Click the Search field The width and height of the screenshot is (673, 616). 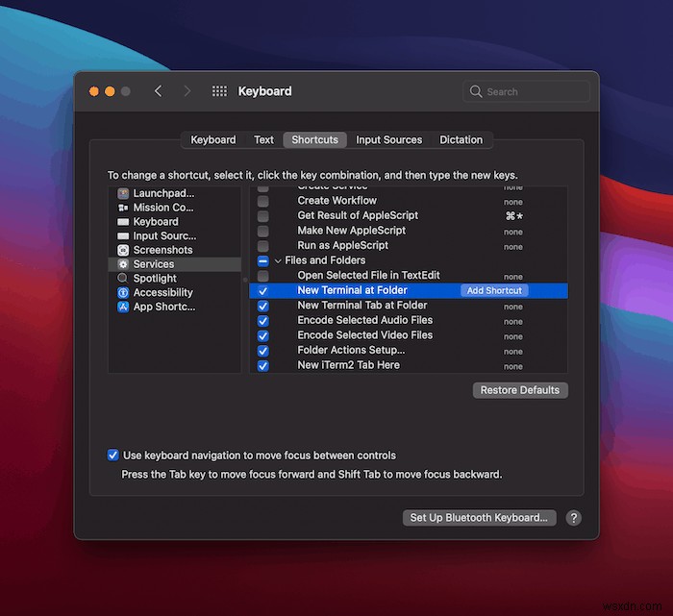[526, 91]
